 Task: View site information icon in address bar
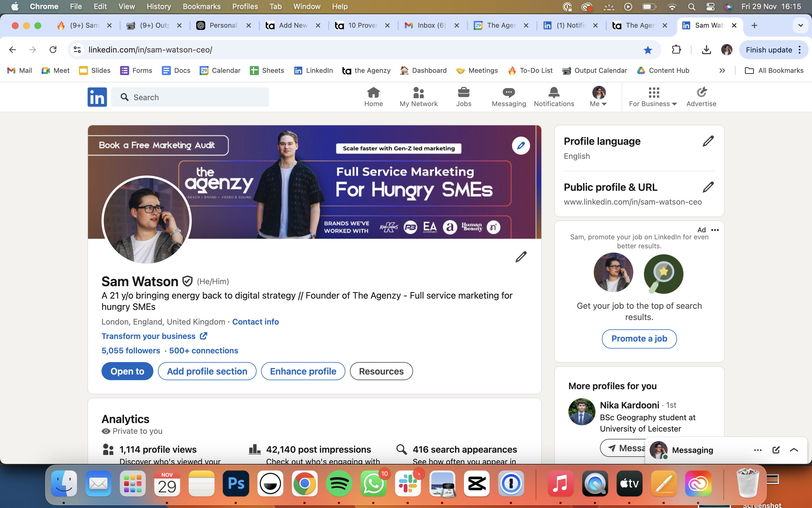[78, 50]
